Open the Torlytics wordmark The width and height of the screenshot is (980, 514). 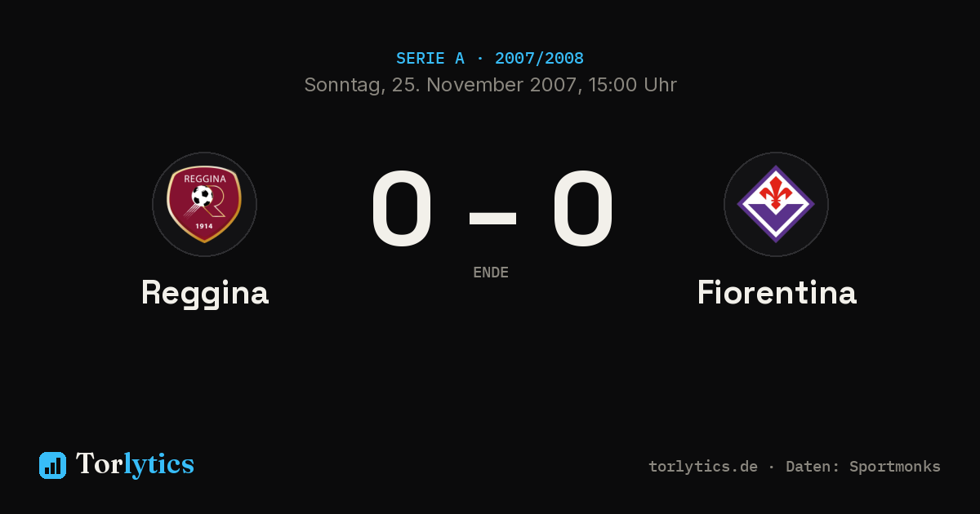(135, 464)
